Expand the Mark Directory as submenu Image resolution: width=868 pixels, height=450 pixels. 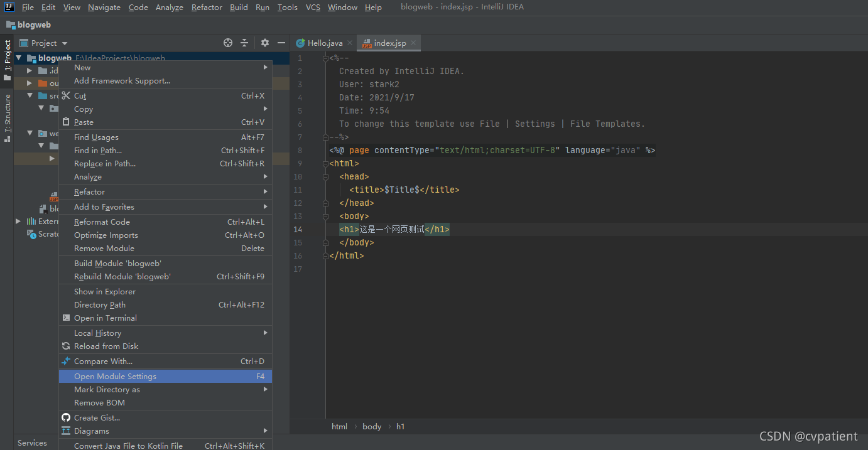165,389
